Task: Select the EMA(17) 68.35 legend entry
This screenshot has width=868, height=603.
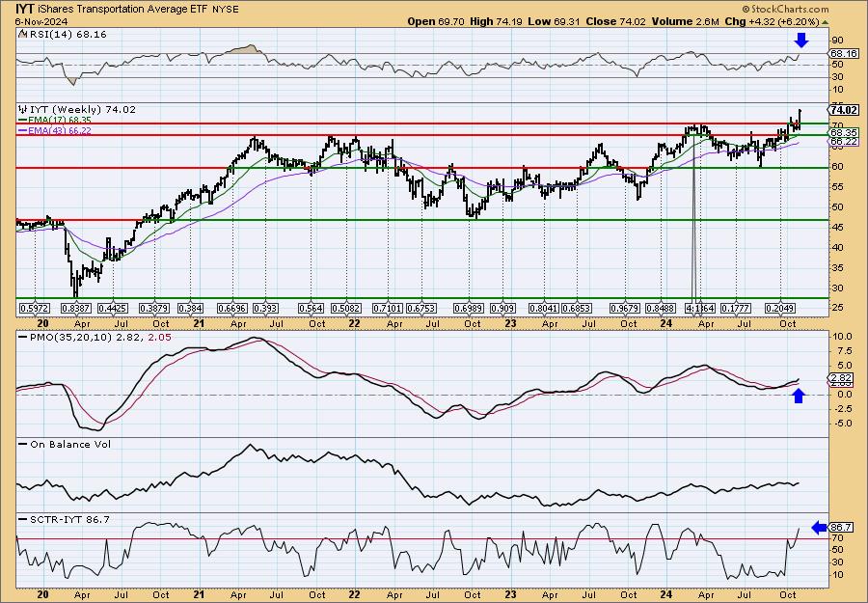Action: tap(55, 121)
